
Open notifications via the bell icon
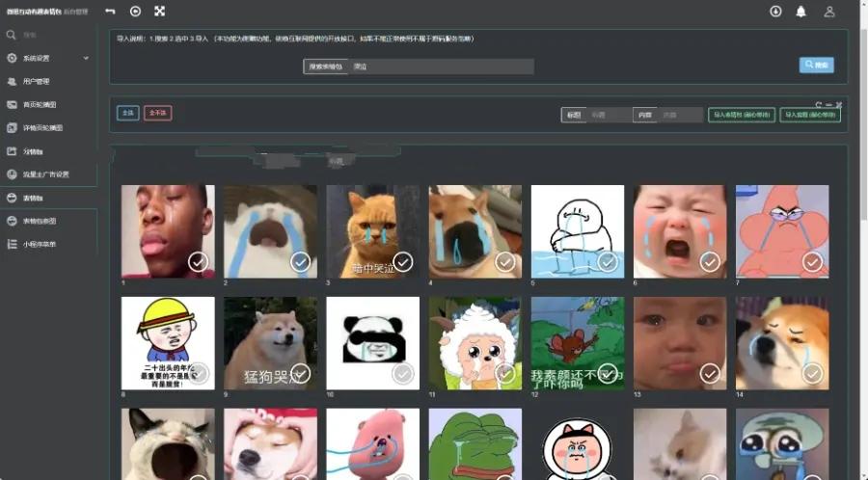click(801, 11)
